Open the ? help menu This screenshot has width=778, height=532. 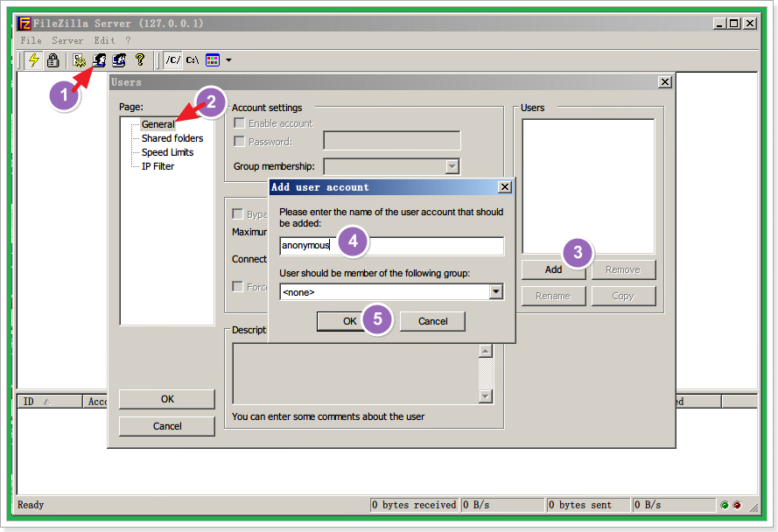coord(128,41)
